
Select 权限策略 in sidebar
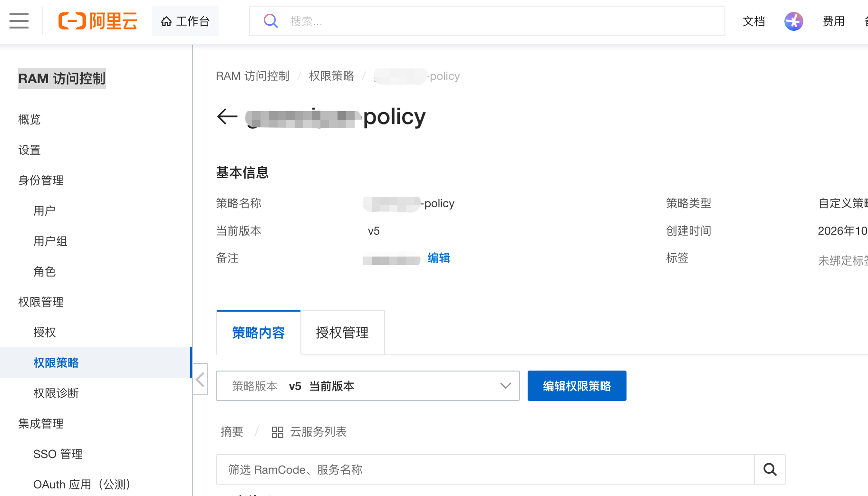tap(95, 362)
